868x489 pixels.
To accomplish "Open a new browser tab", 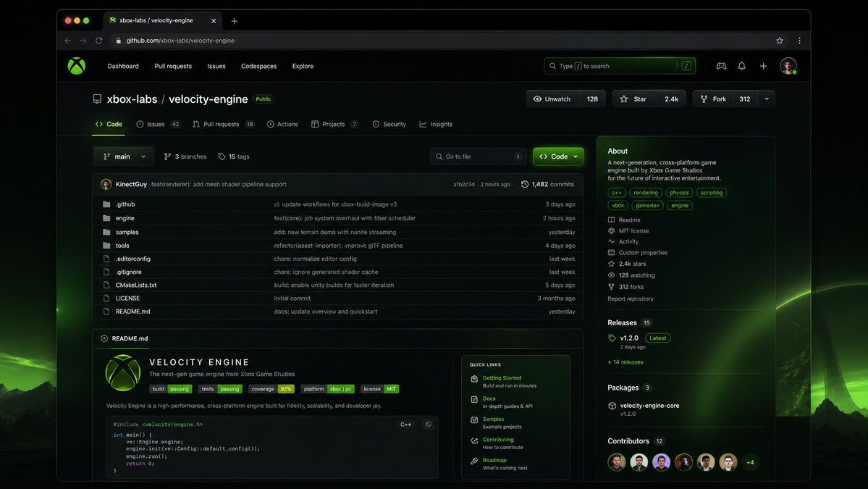I will pos(234,21).
